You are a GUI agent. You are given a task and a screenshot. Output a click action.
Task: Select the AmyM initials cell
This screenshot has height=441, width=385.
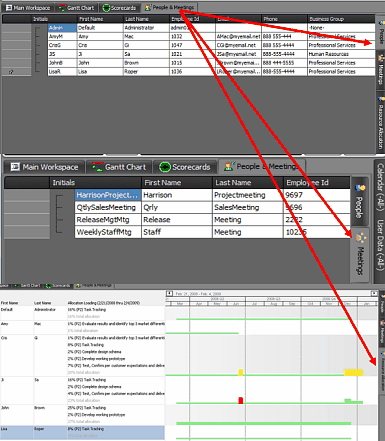click(x=62, y=36)
